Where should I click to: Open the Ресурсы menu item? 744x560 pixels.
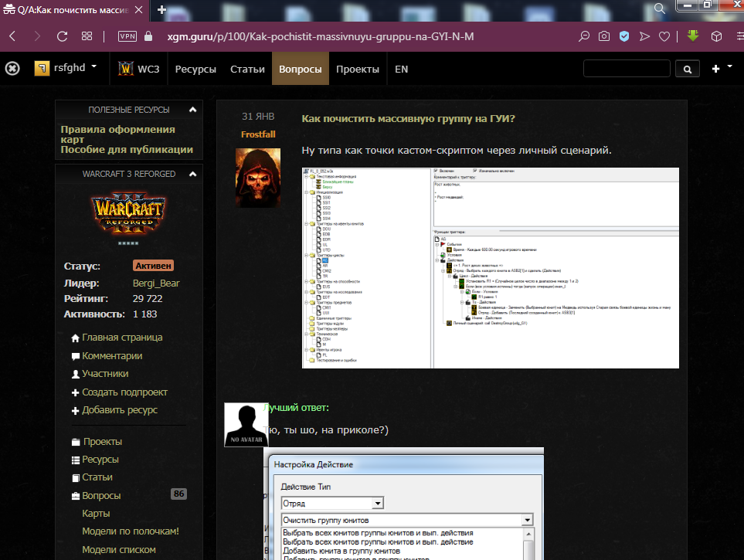(x=195, y=70)
